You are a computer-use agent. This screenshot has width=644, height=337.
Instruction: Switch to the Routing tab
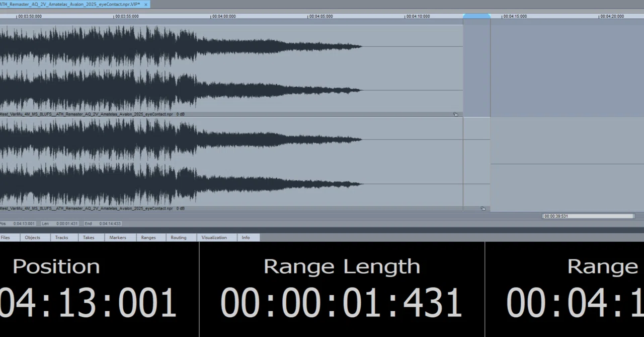pos(179,237)
